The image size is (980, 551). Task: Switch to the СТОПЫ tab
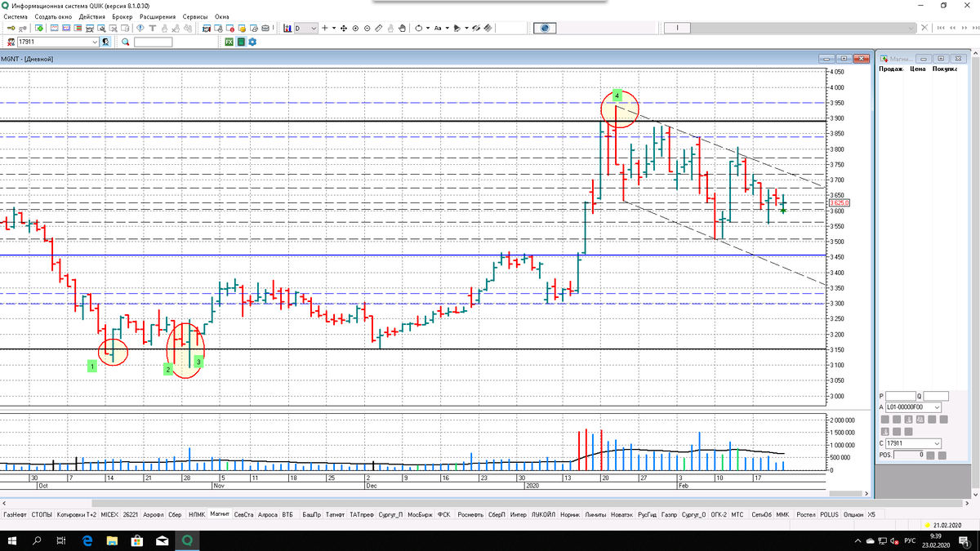tap(42, 515)
